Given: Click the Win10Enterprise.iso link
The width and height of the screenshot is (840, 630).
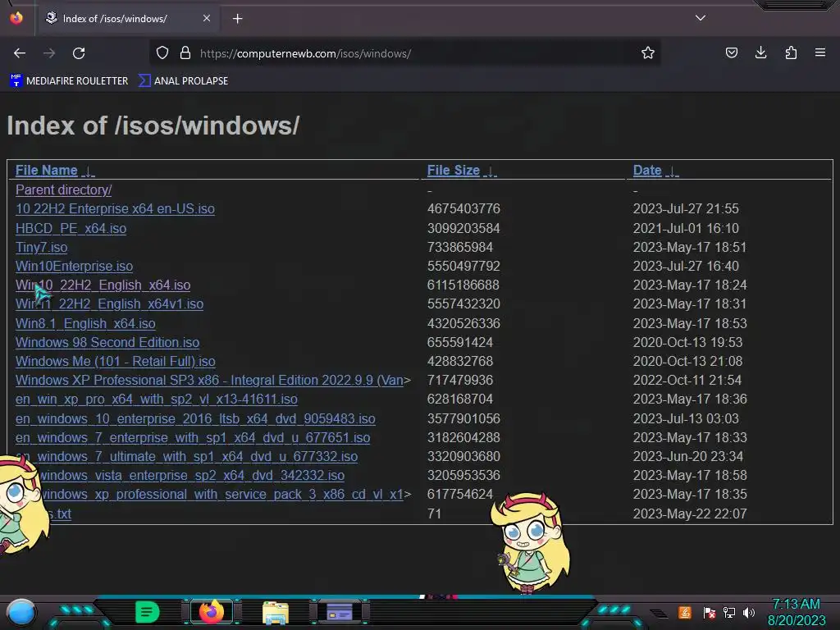Looking at the screenshot, I should pyautogui.click(x=74, y=266).
